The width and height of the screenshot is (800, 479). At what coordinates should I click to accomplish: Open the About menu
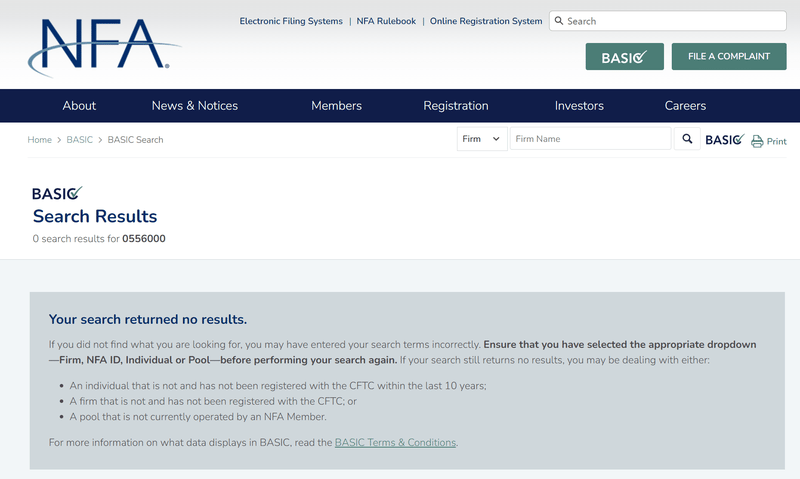click(79, 106)
